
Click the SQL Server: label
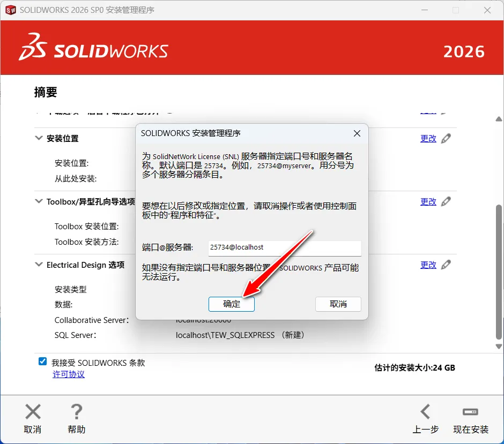[x=75, y=335]
